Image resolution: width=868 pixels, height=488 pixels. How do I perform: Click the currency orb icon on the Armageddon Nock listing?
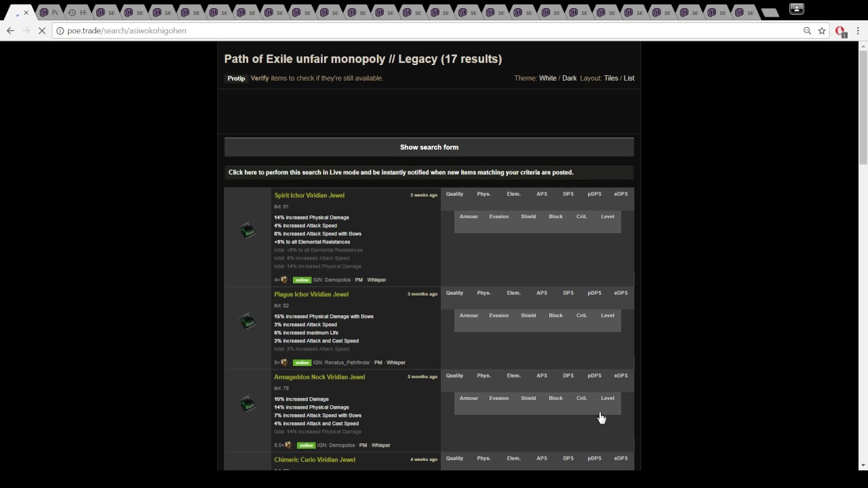coord(288,445)
